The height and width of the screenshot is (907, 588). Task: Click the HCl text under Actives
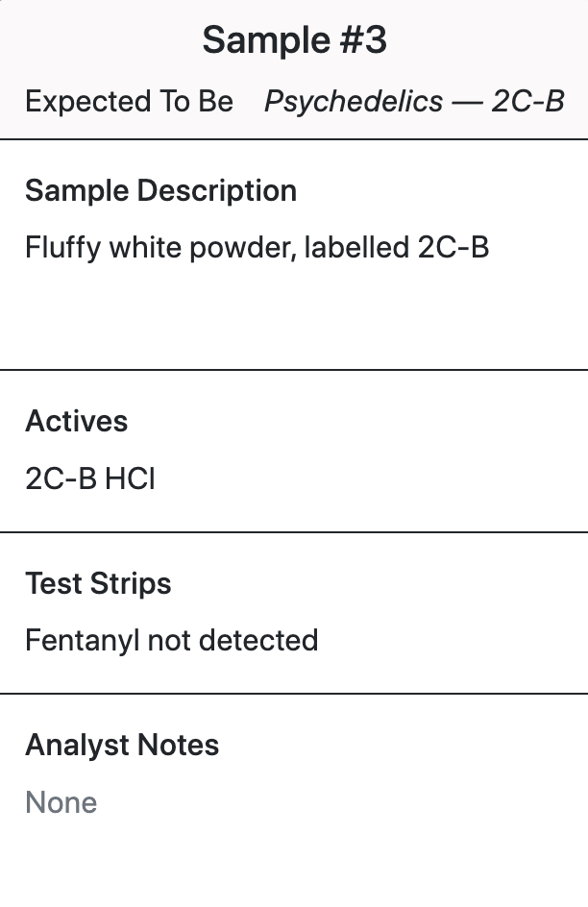point(131,478)
